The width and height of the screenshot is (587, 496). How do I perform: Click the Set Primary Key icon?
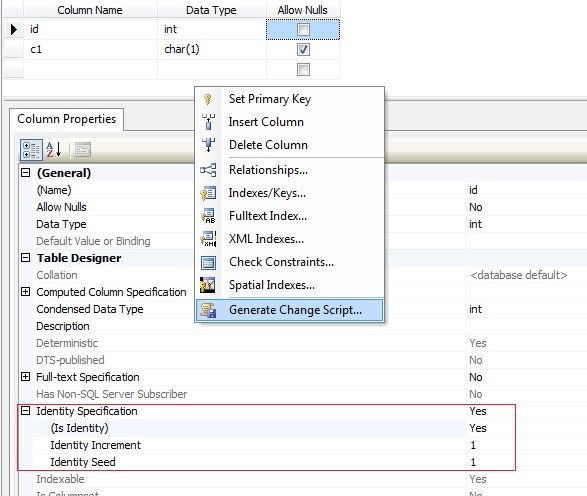click(x=208, y=99)
